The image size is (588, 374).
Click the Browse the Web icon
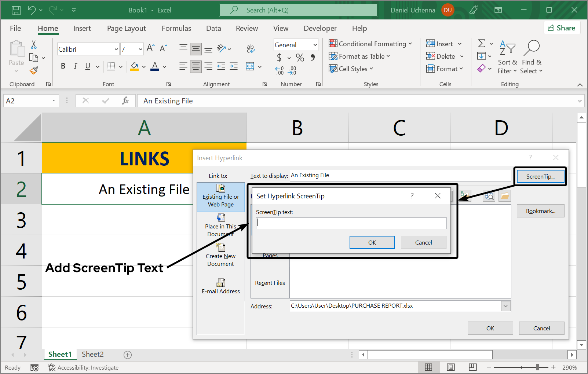(489, 196)
